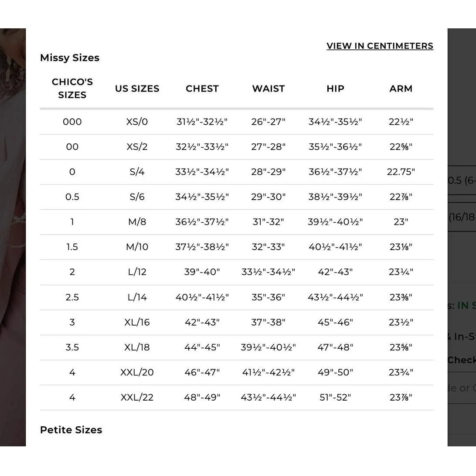Select the Petite Sizes heading
This screenshot has width=476, height=476.
(x=71, y=430)
